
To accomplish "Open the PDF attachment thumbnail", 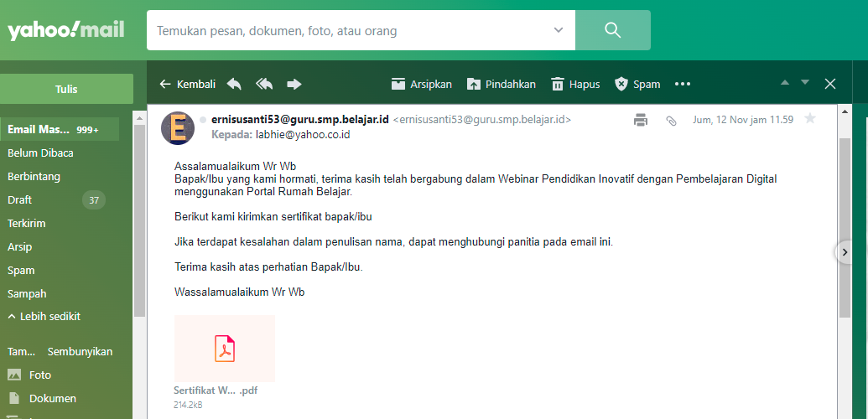I will [224, 349].
